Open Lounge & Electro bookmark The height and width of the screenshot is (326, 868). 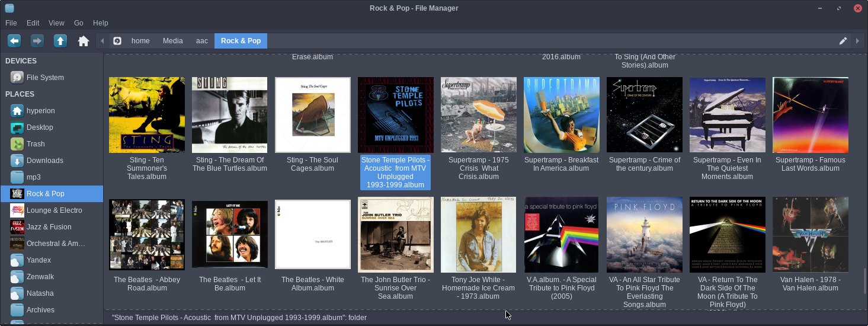pos(54,210)
